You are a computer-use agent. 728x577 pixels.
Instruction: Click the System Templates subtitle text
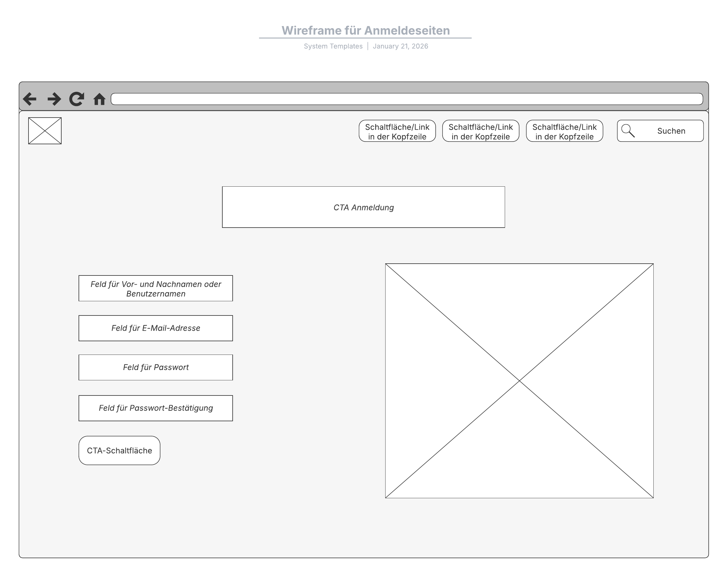coord(333,46)
